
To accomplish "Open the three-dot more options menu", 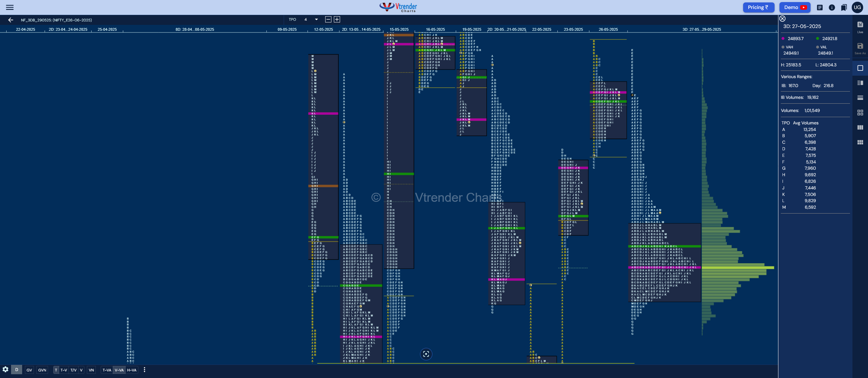I will pos(144,370).
